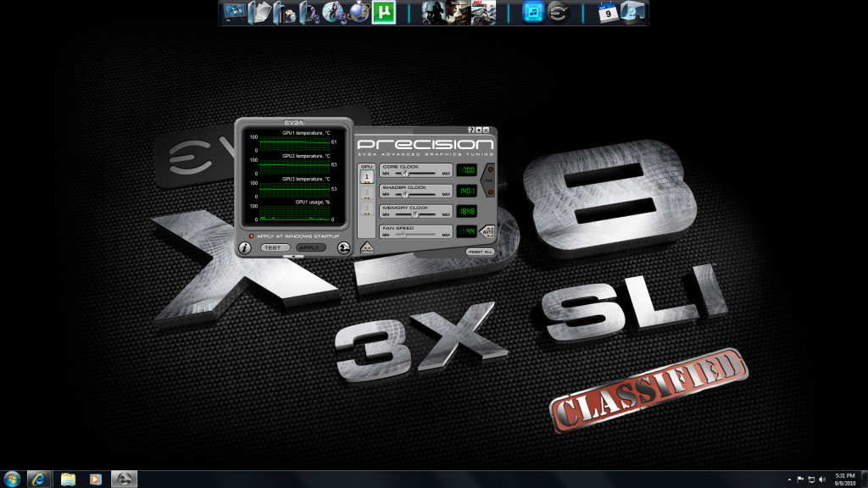The width and height of the screenshot is (868, 488).
Task: Click the memory clock value display
Action: [467, 211]
